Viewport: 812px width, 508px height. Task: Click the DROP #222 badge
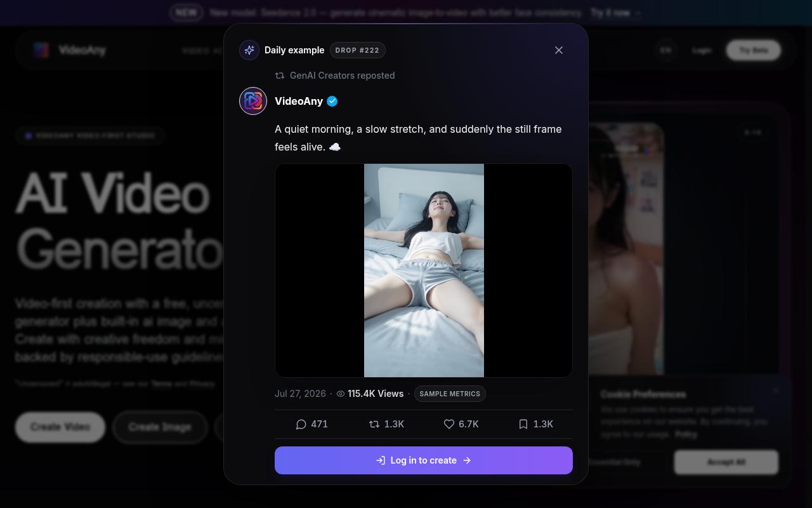pyautogui.click(x=357, y=50)
